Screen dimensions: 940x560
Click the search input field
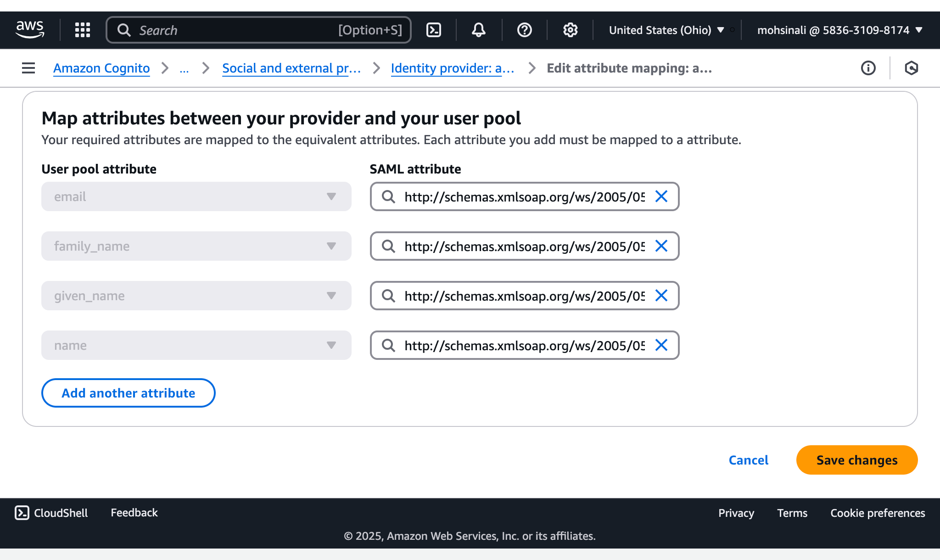[257, 29]
